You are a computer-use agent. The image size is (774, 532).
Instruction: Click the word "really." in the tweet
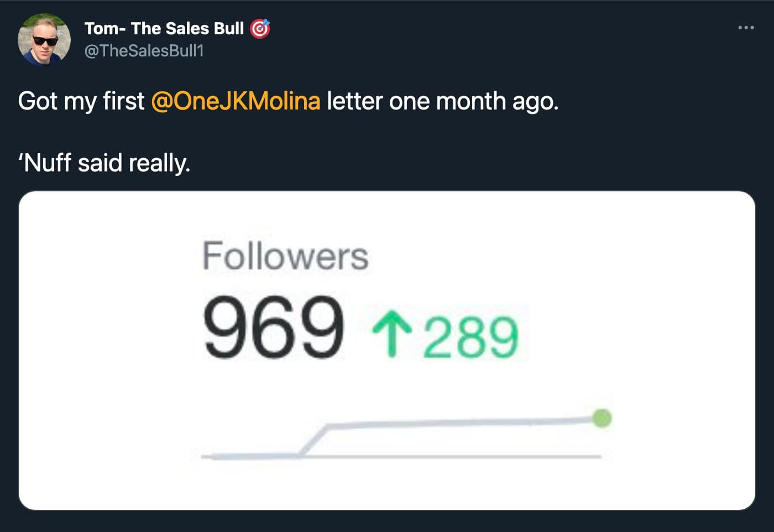point(159,163)
